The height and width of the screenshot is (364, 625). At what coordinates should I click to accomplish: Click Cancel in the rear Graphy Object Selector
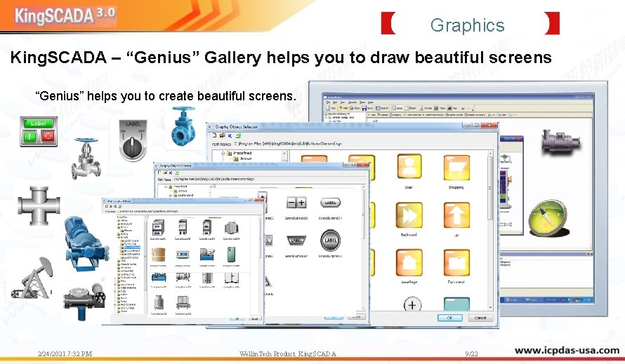[481, 318]
